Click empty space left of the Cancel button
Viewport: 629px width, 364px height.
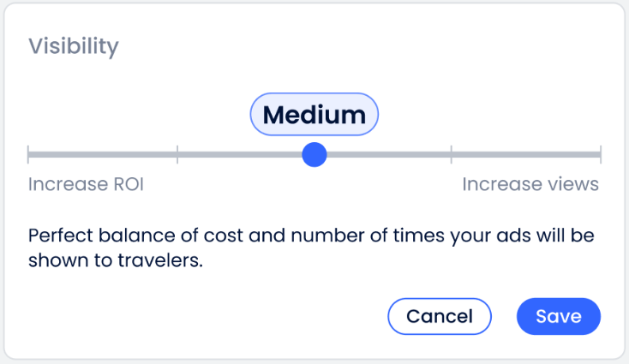(x=214, y=316)
